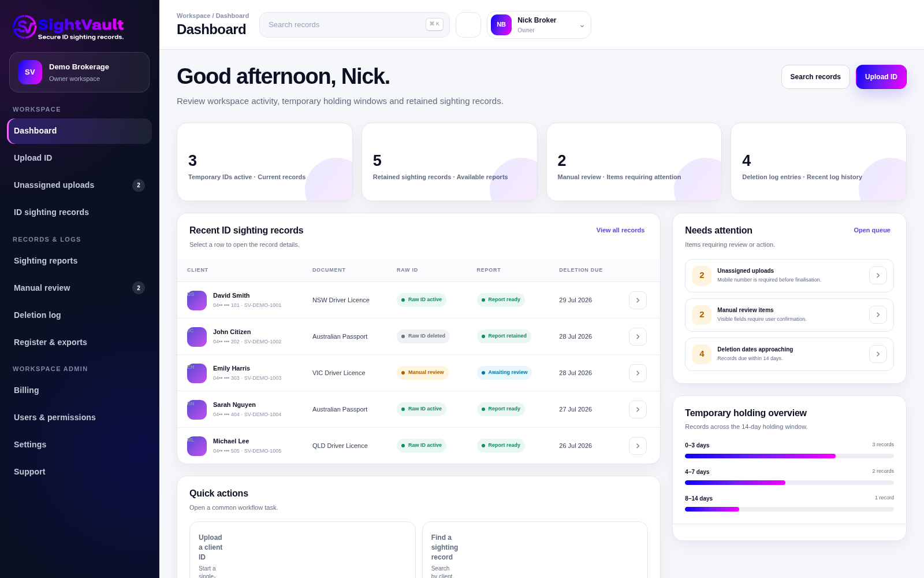
Task: Go to Unassigned uploads in sidebar
Action: tap(79, 185)
